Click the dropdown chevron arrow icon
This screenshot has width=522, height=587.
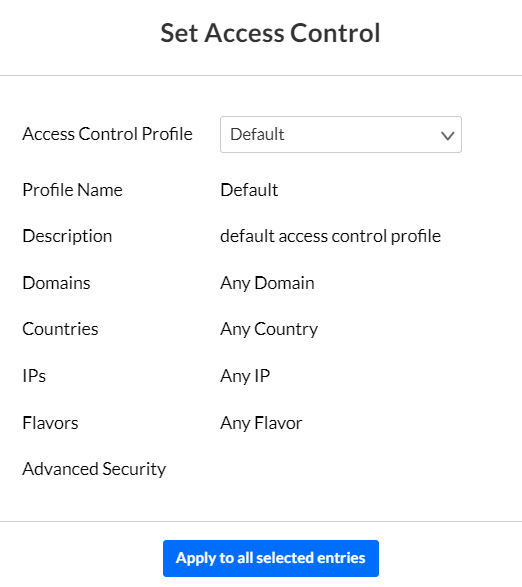447,136
